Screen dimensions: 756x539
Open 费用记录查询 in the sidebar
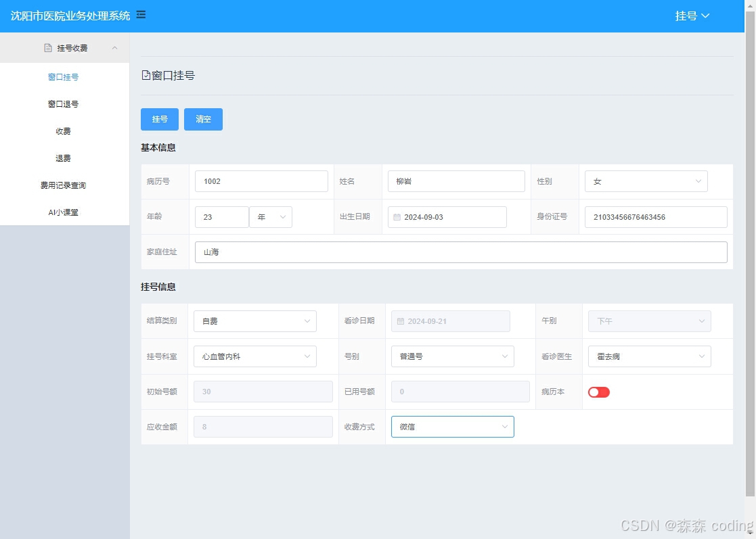pos(63,185)
